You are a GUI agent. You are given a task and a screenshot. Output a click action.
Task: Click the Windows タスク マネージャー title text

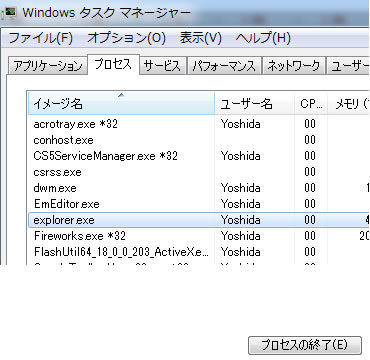coord(107,13)
